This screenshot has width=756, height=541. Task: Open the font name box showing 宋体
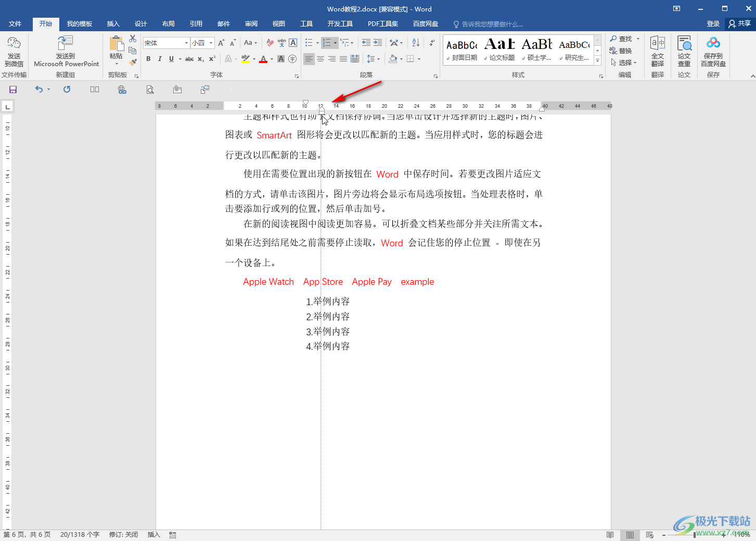coord(166,43)
